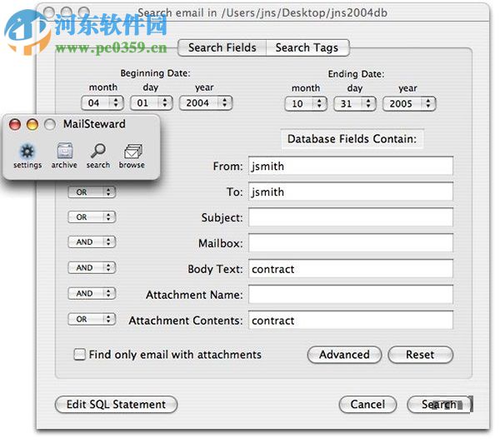Click the Advanced button
Image resolution: width=500 pixels, height=448 pixels.
point(344,355)
